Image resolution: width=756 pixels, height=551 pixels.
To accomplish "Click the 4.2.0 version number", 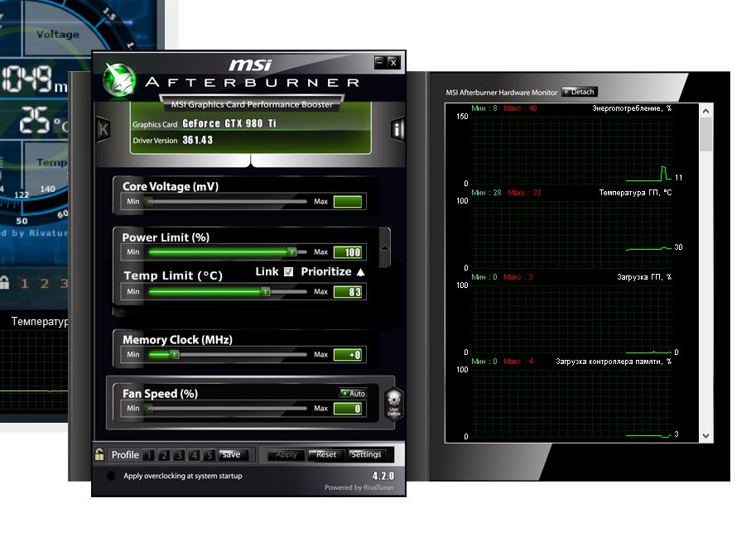I will point(383,476).
